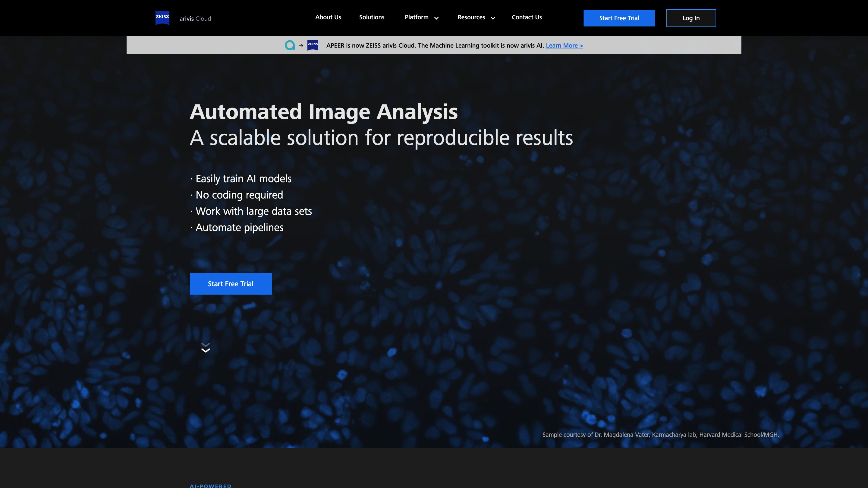Click the Automated Image Analysis heading
Screen dimensions: 868x488
[x=323, y=112]
